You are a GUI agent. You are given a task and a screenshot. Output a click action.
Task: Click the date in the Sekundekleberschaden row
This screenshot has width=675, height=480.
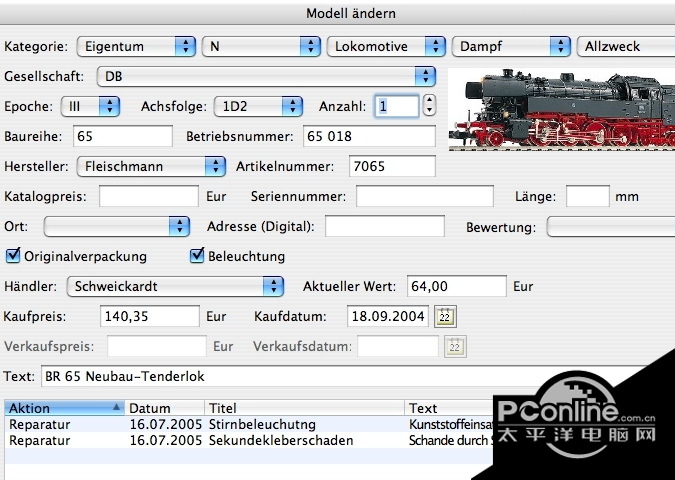coord(166,440)
